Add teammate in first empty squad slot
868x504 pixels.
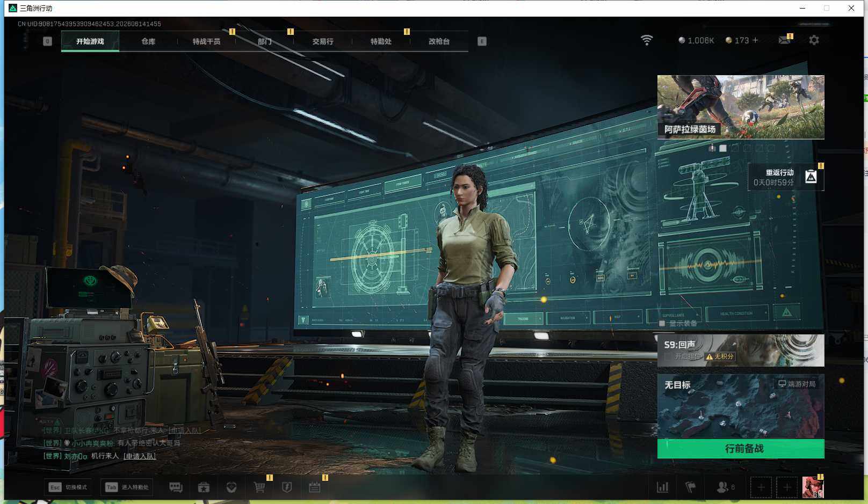tap(761, 487)
